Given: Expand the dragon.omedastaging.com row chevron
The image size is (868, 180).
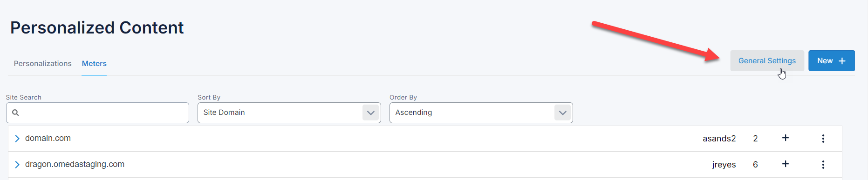Looking at the screenshot, I should (17, 165).
